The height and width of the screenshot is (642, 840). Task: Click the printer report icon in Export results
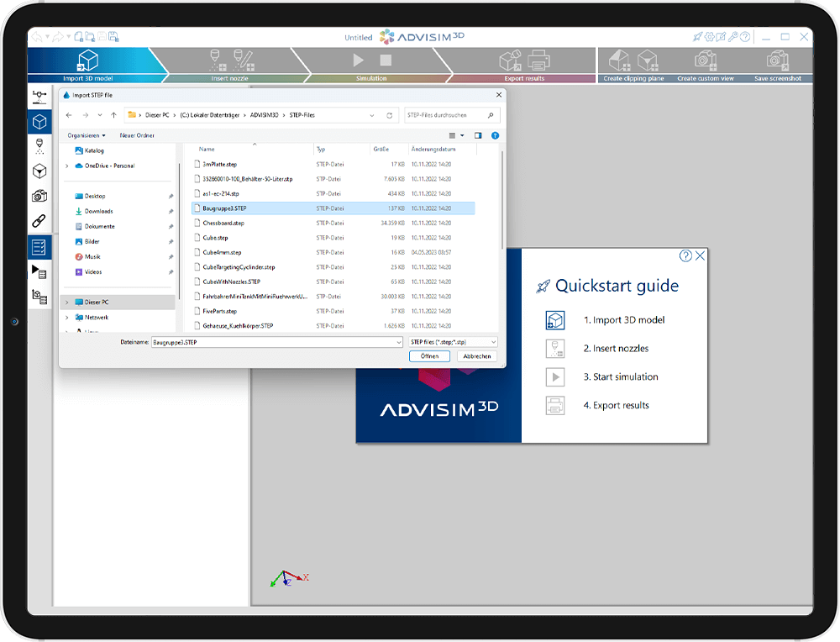pyautogui.click(x=539, y=60)
